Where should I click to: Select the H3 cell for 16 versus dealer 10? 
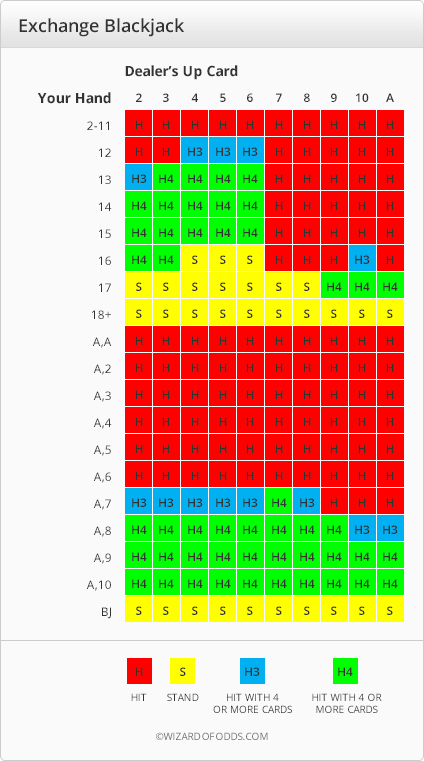(x=362, y=258)
